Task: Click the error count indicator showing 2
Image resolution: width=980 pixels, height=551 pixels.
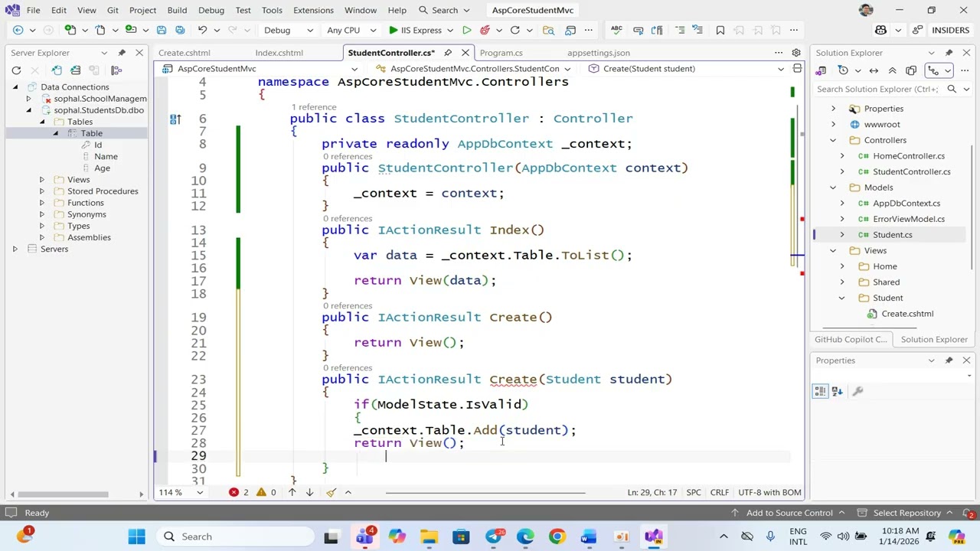Action: click(240, 492)
